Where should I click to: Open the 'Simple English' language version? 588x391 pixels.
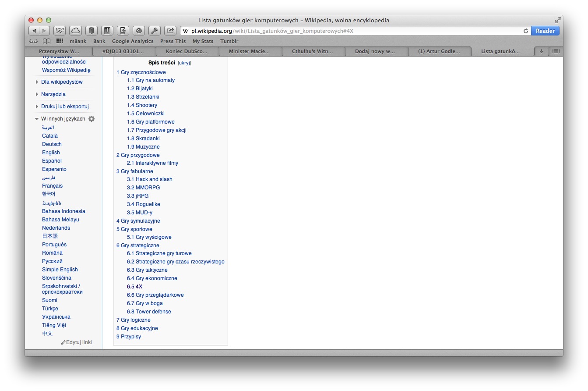(60, 270)
